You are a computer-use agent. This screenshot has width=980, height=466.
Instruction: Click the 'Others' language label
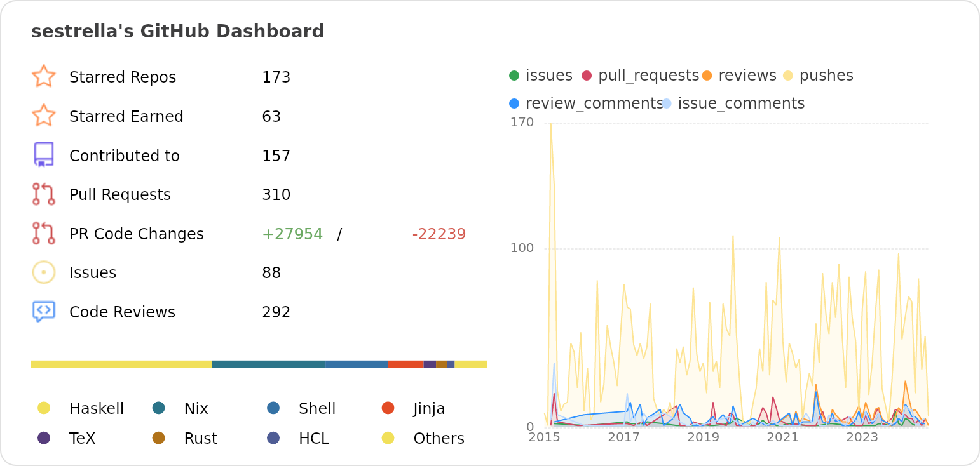(439, 439)
